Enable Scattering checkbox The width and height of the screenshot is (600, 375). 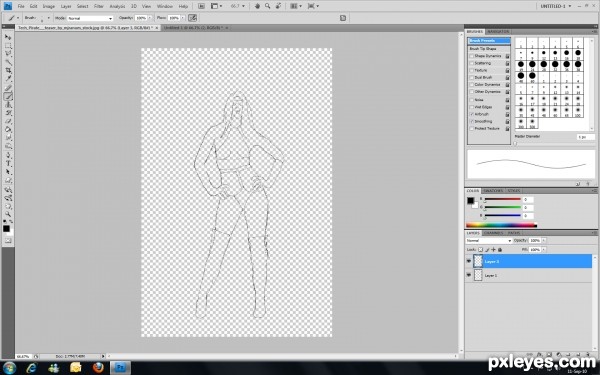click(x=471, y=63)
